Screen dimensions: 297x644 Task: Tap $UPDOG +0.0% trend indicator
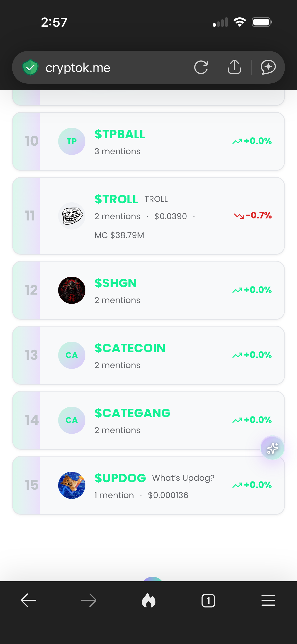point(252,485)
